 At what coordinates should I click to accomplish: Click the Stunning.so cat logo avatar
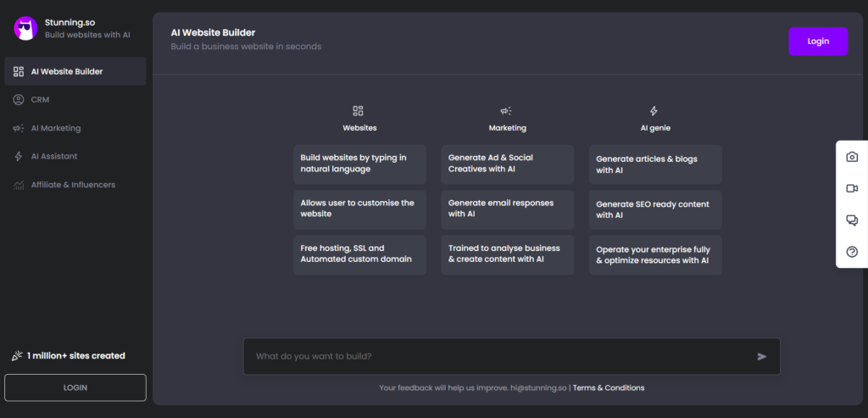tap(25, 28)
